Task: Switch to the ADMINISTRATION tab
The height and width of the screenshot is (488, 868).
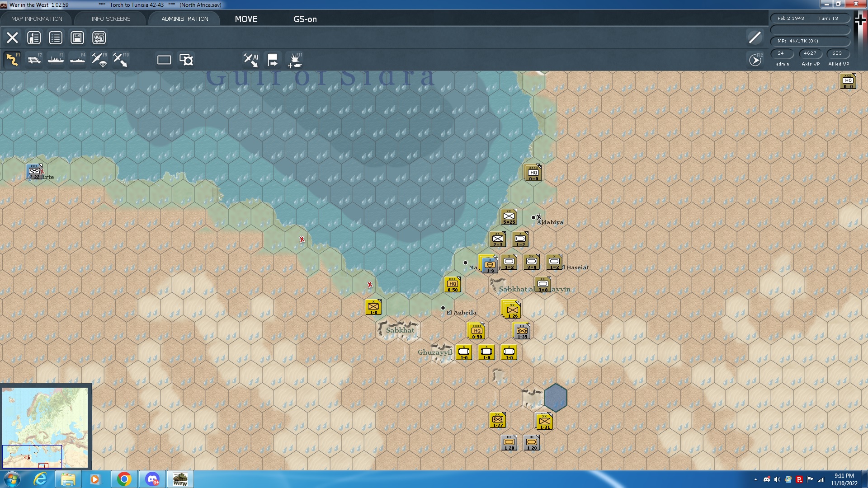Action: point(185,19)
